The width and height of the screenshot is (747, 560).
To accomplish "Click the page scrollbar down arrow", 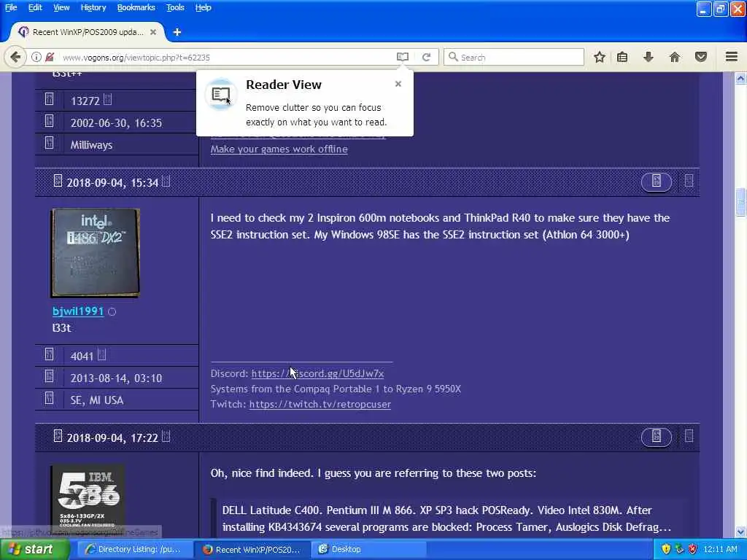I will [740, 532].
